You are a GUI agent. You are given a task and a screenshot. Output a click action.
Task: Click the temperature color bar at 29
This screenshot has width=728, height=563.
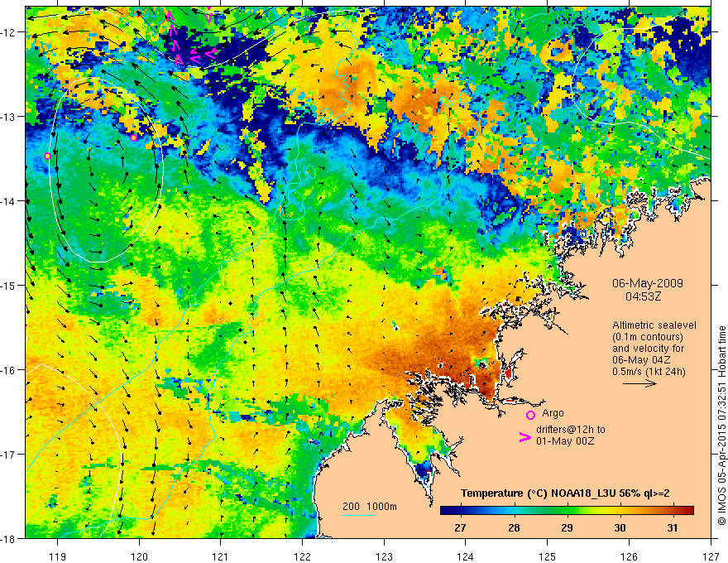click(567, 511)
